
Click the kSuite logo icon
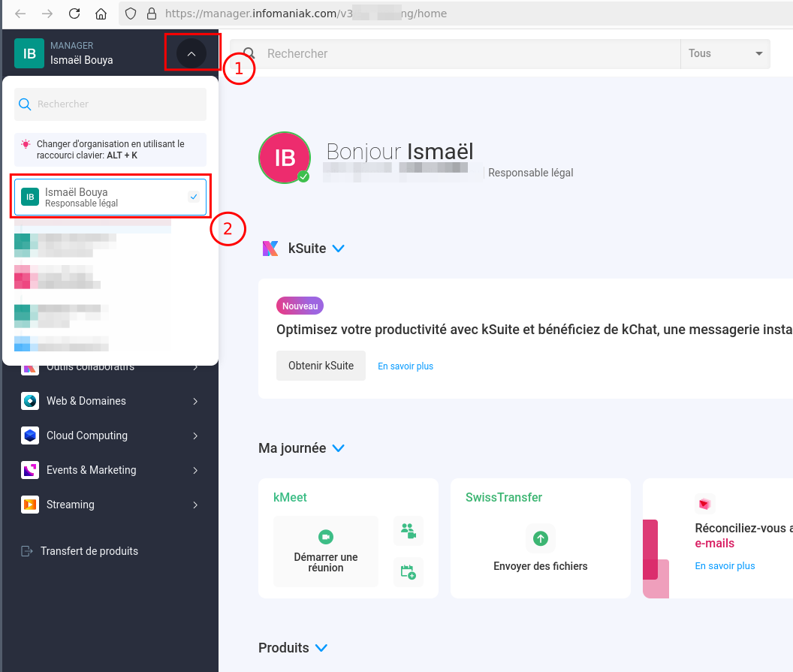pyautogui.click(x=270, y=249)
